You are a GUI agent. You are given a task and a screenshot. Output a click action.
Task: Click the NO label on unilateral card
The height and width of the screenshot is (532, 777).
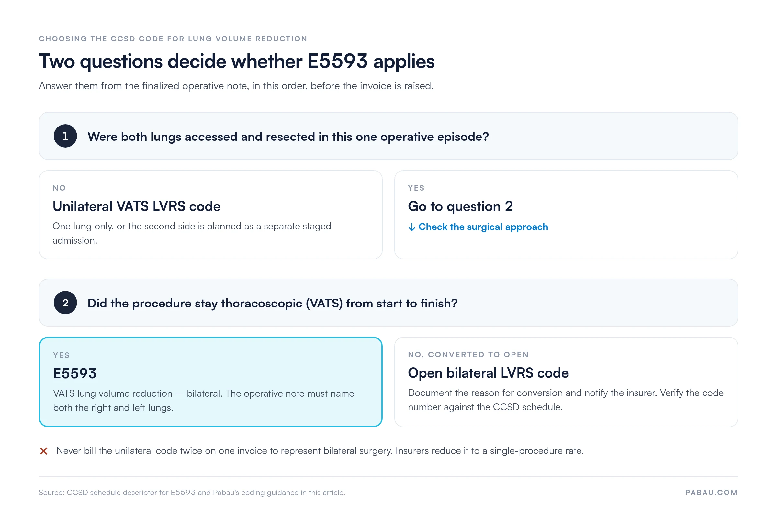coord(59,188)
